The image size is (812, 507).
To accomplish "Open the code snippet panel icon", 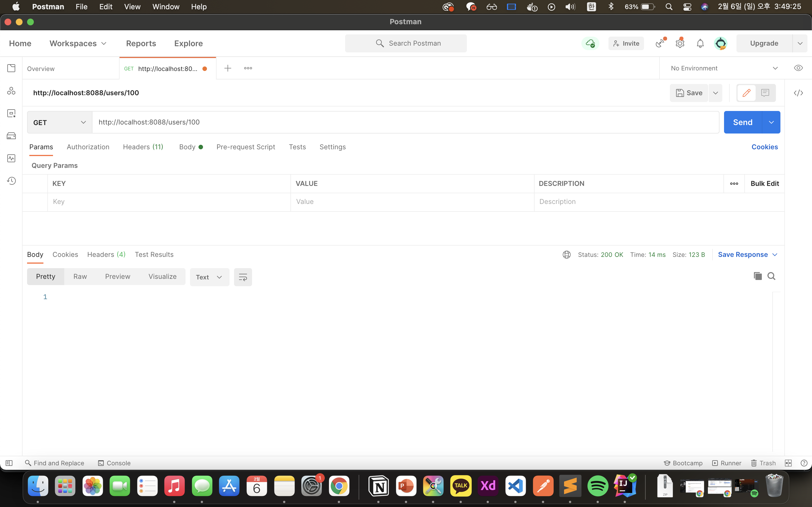I will [x=798, y=93].
